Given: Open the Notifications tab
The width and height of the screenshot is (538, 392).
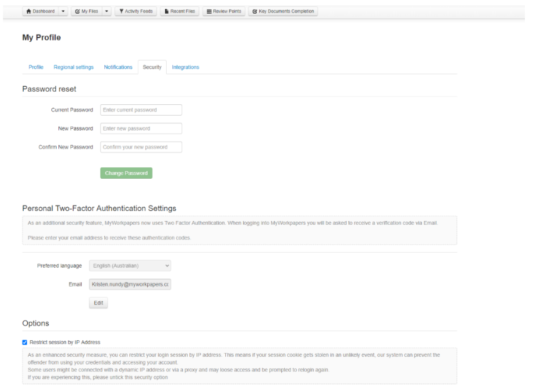Looking at the screenshot, I should coord(118,67).
